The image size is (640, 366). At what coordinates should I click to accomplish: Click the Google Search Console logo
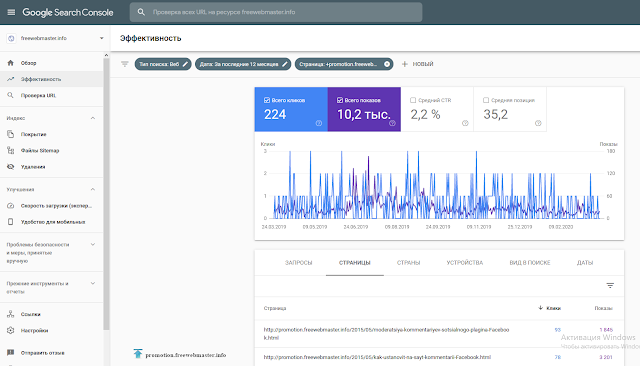[68, 12]
